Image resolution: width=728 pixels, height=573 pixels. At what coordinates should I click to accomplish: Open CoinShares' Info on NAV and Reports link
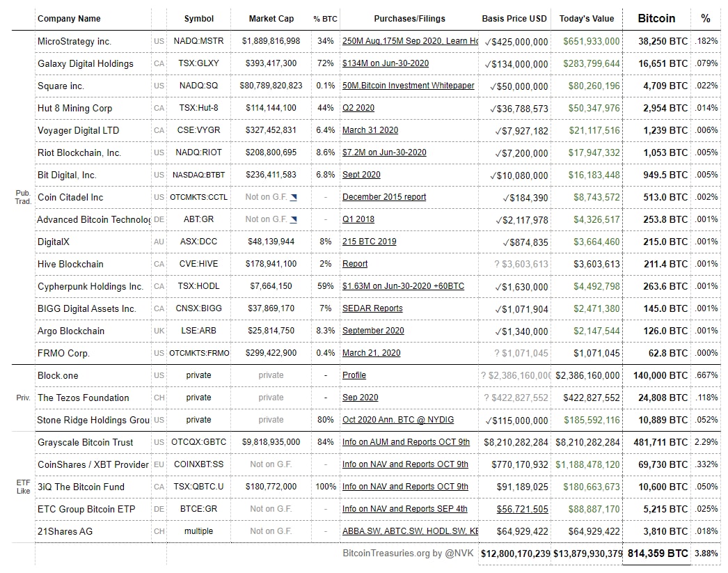coord(405,464)
